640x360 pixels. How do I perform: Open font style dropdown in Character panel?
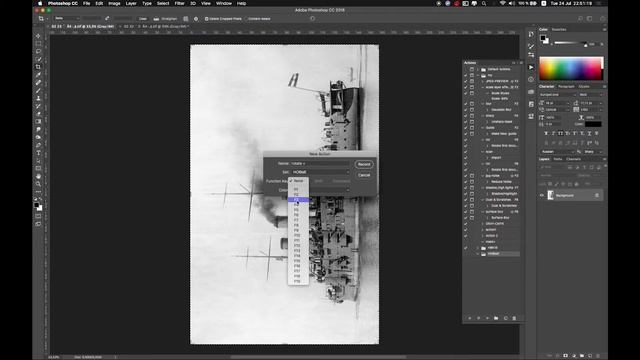tap(591, 95)
